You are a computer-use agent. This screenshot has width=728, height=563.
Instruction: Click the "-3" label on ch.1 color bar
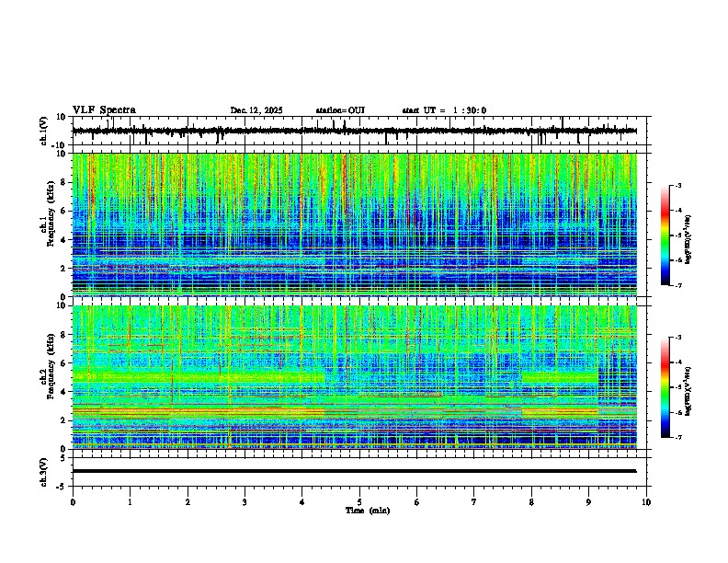click(678, 185)
